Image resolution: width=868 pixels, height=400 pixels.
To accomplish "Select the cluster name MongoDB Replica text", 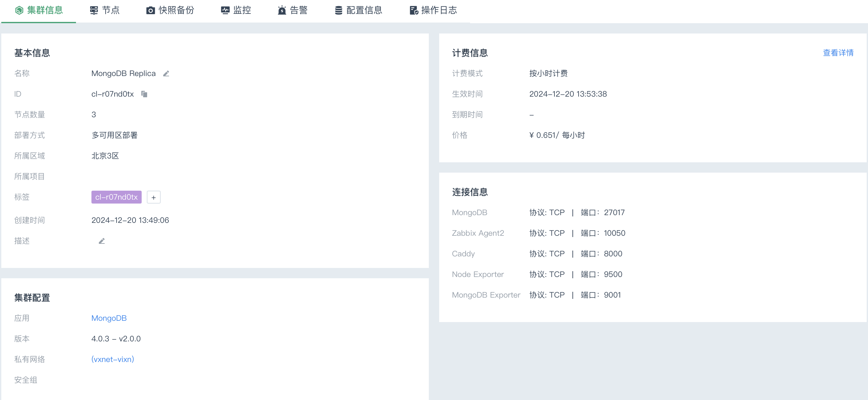I will 123,73.
